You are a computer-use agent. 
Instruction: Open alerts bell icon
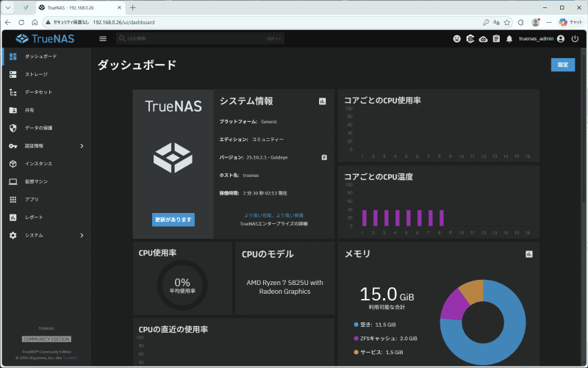click(509, 39)
